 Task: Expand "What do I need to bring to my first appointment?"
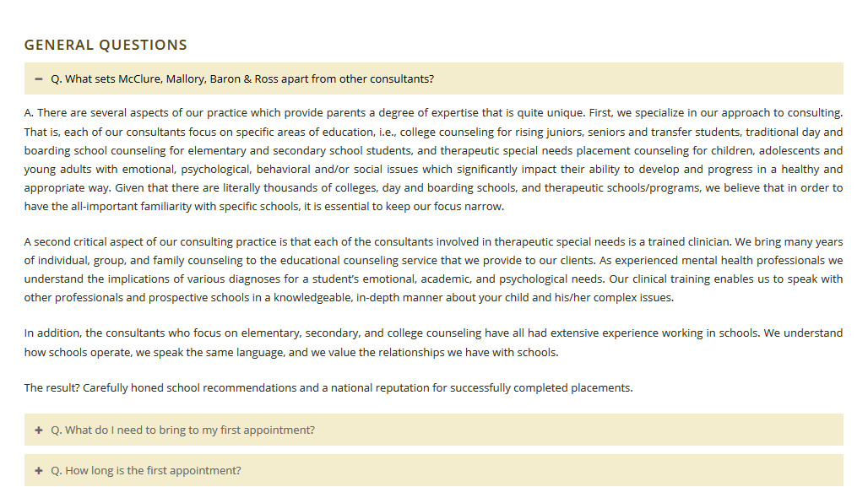pyautogui.click(x=433, y=430)
